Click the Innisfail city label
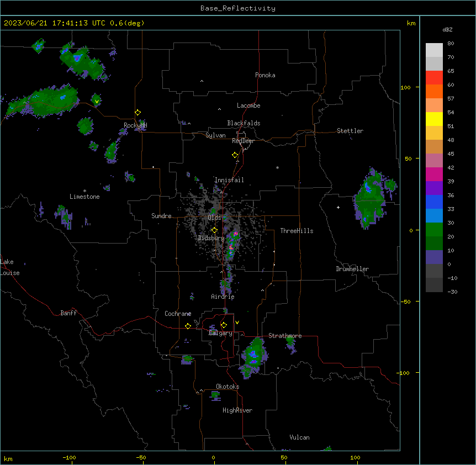 229,180
